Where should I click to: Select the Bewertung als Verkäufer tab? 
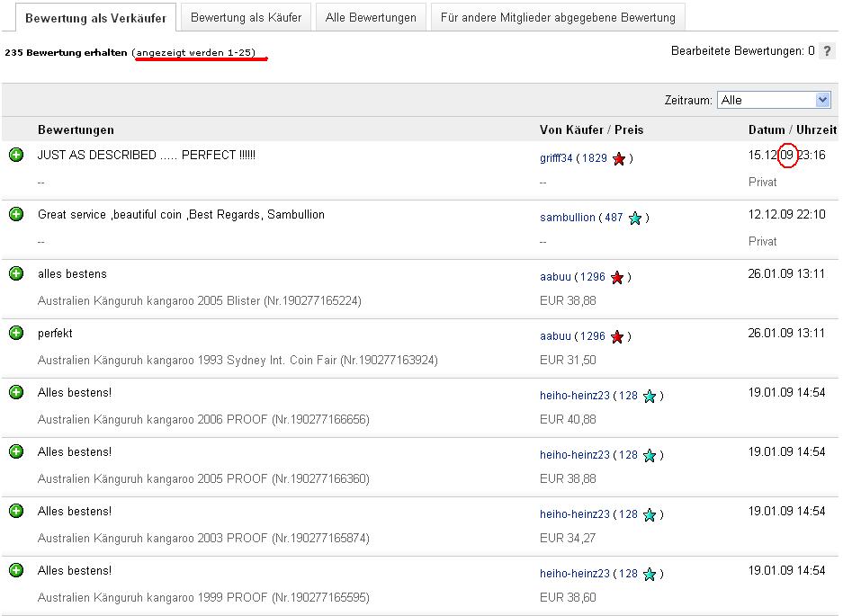95,18
